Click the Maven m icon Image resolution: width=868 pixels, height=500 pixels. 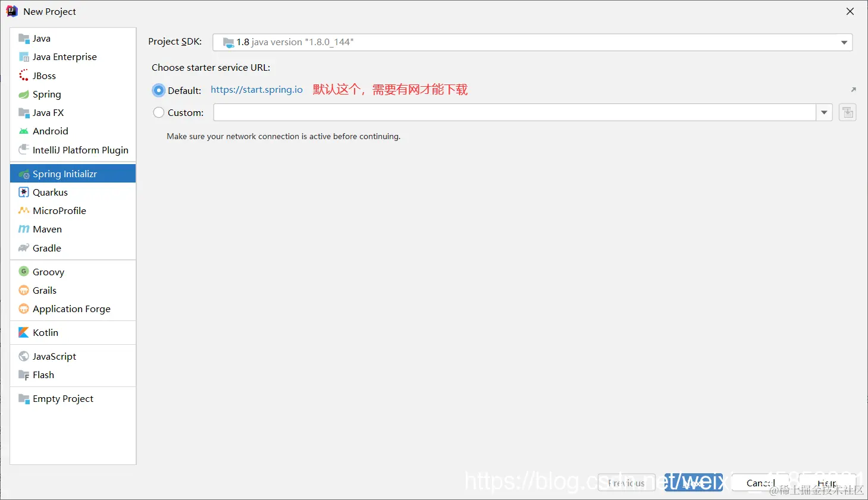(x=24, y=229)
